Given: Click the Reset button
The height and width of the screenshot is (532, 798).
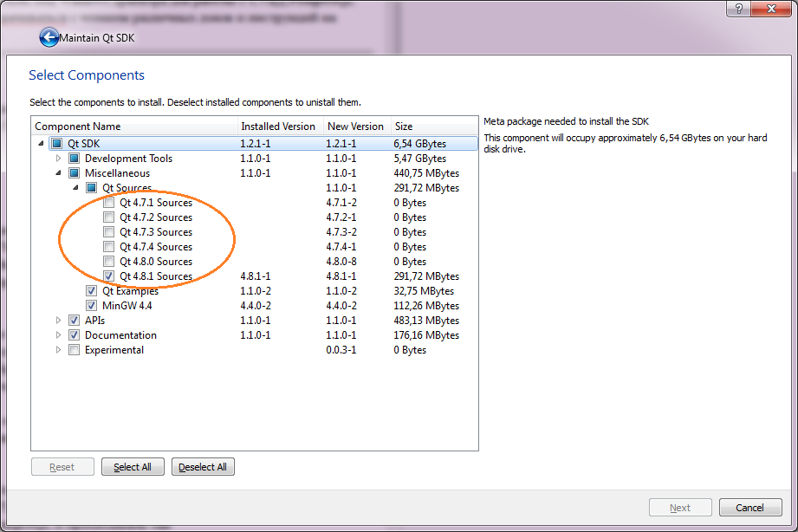Looking at the screenshot, I should point(62,467).
